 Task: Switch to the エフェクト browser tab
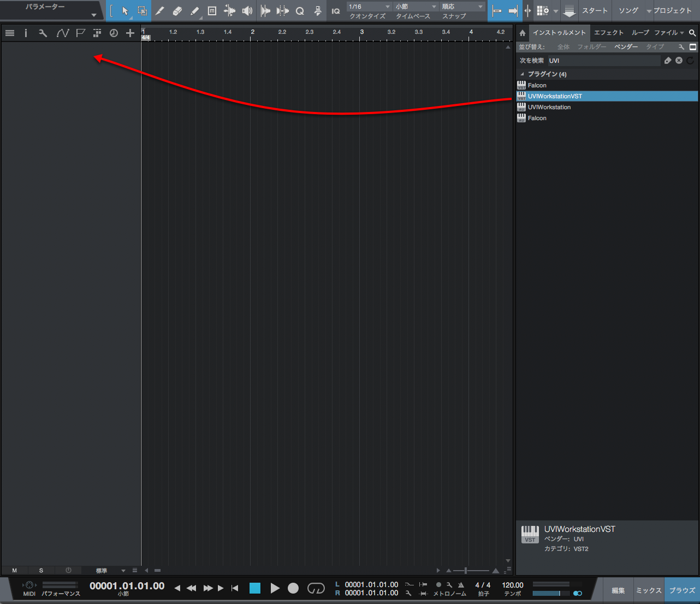[609, 33]
